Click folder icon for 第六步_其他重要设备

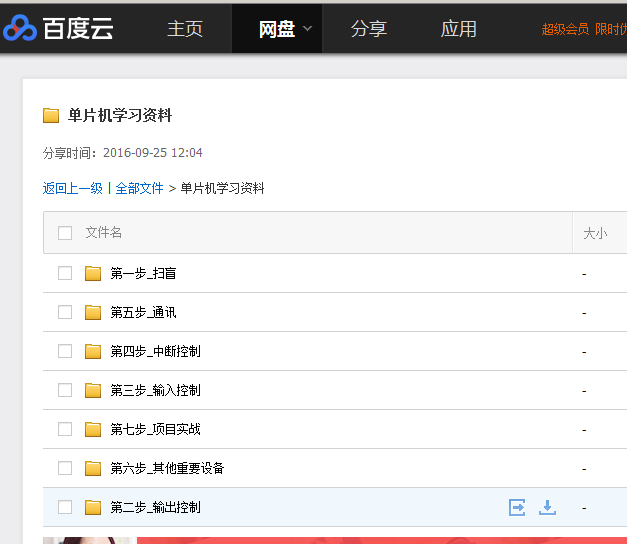(x=93, y=468)
